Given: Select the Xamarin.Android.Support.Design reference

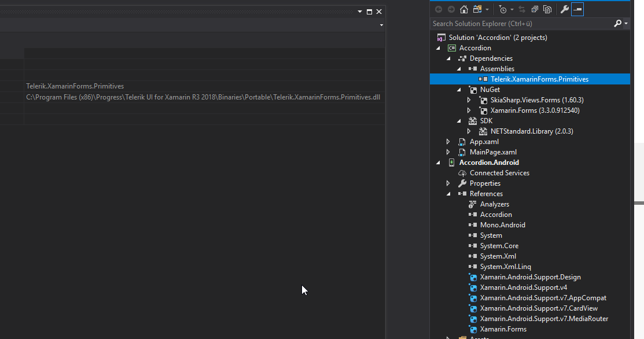Looking at the screenshot, I should (x=530, y=277).
